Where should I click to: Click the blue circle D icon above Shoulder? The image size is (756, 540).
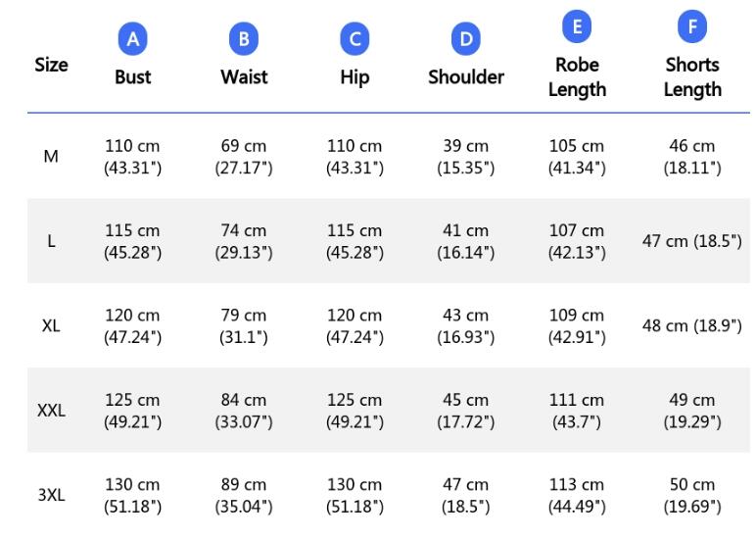(466, 39)
